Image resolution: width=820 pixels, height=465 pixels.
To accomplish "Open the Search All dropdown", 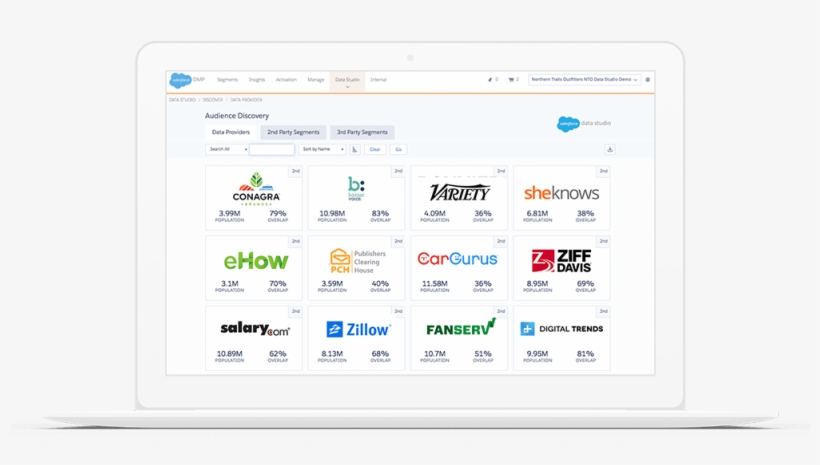I will [x=227, y=150].
